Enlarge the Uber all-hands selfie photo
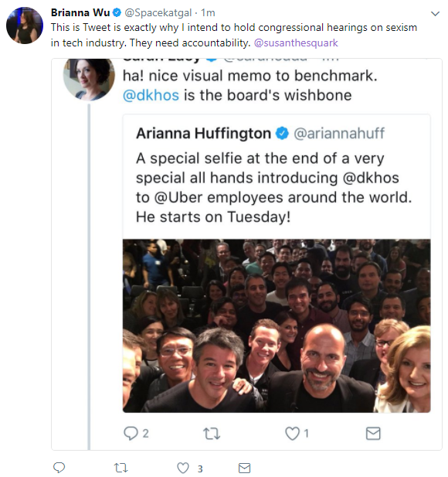This screenshot has height=477, width=448. point(277,325)
